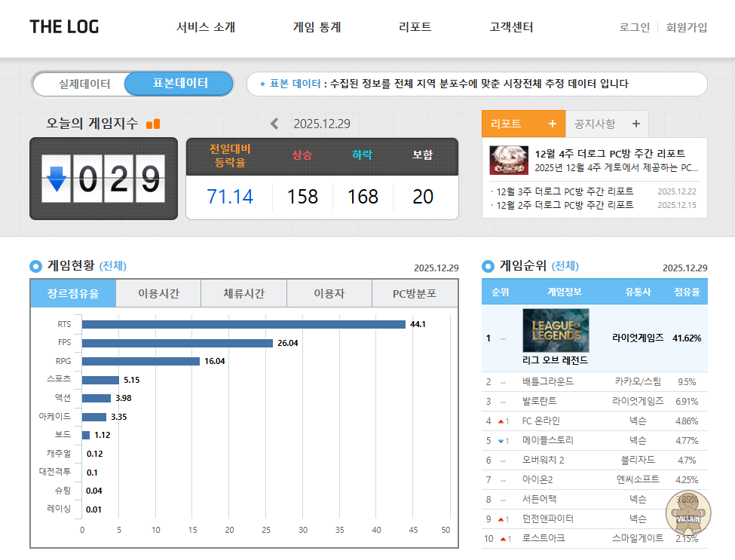Click the orange game index chart icon
The image size is (735, 560).
point(153,124)
